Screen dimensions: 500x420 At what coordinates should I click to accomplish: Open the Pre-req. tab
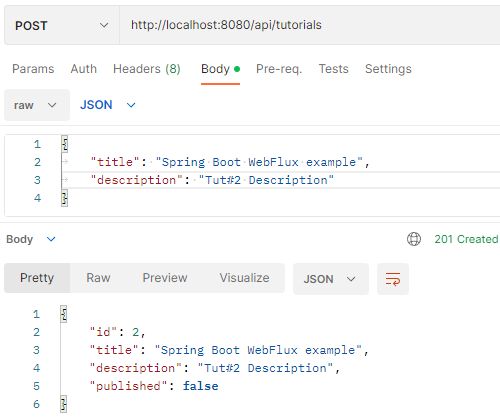pos(279,69)
